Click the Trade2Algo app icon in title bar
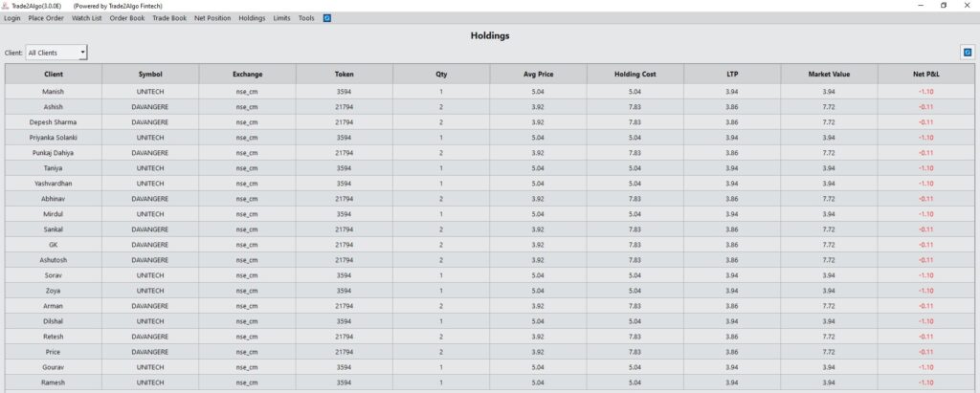The image size is (980, 393). pyautogui.click(x=5, y=5)
